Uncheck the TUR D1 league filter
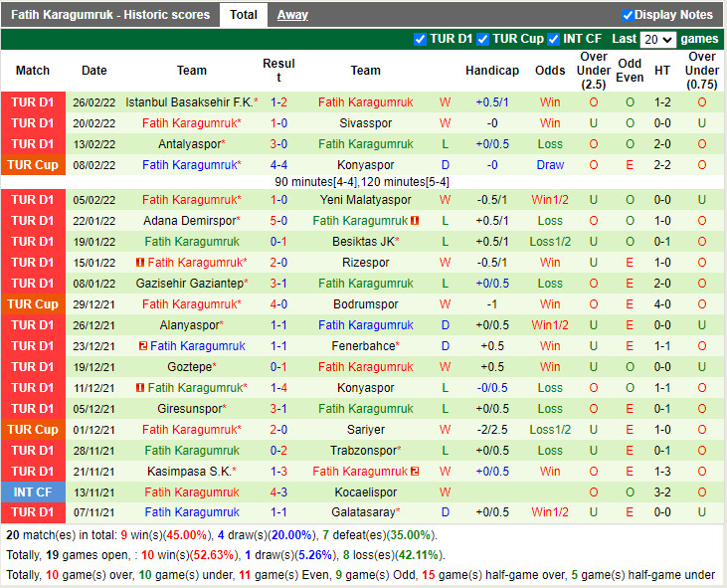 coord(420,40)
